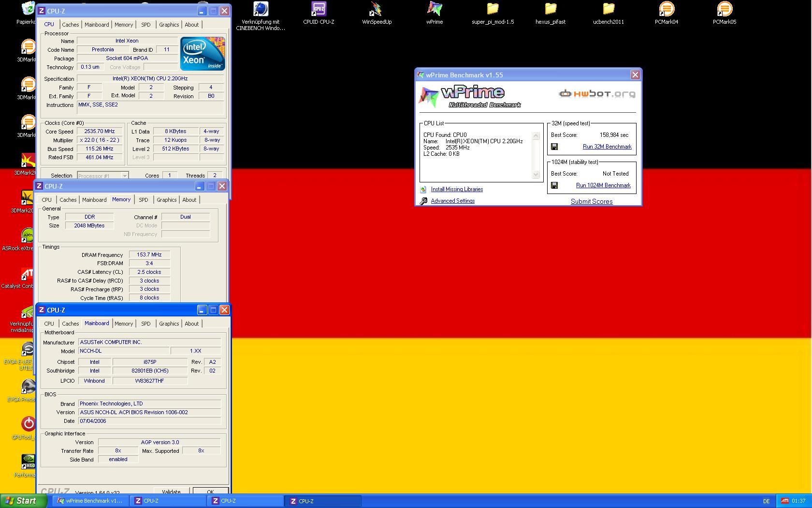The image size is (812, 508).
Task: Open the GPUTool desktop icon
Action: click(28, 425)
